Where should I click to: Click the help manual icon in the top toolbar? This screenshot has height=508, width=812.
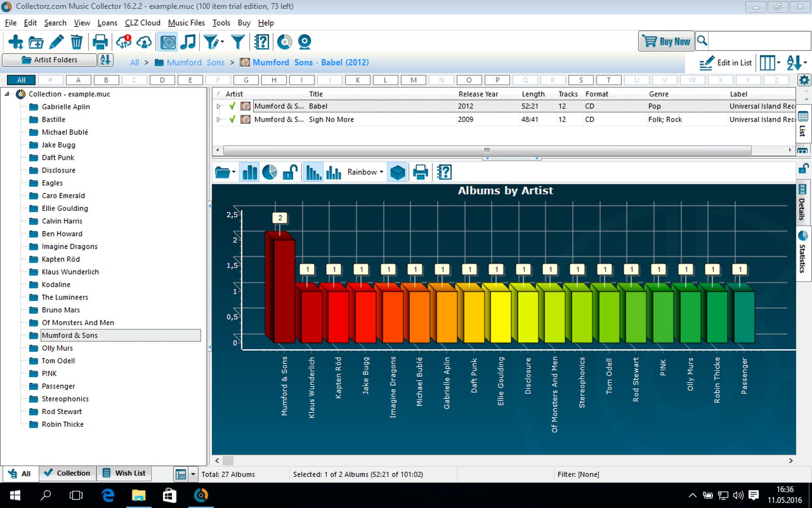[262, 42]
